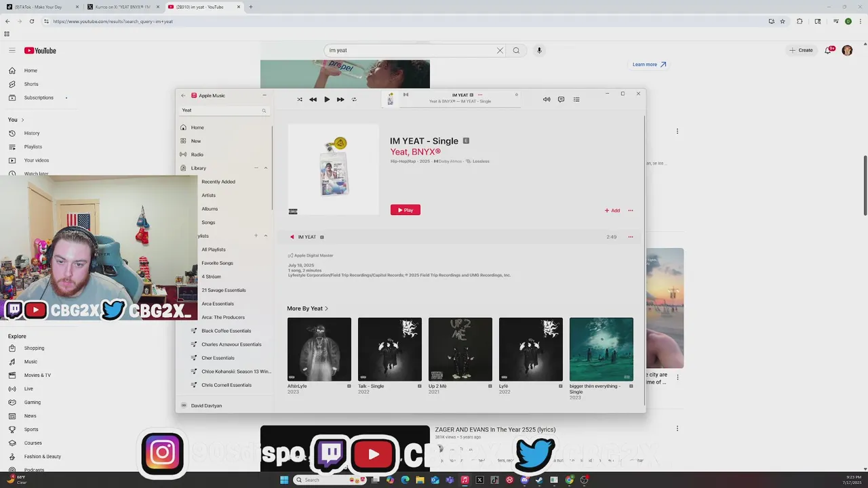
Task: Open new browser tab plus
Action: point(251,7)
